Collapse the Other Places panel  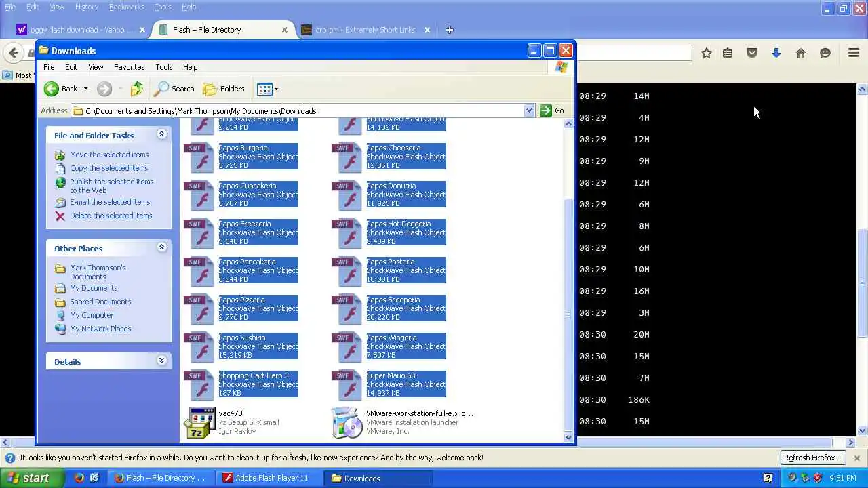tap(161, 247)
